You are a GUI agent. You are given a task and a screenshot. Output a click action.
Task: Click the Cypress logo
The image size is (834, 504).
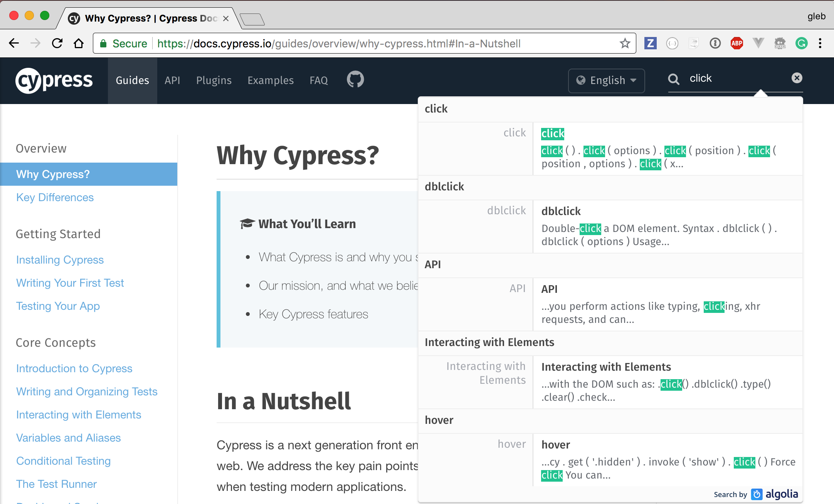pyautogui.click(x=54, y=80)
